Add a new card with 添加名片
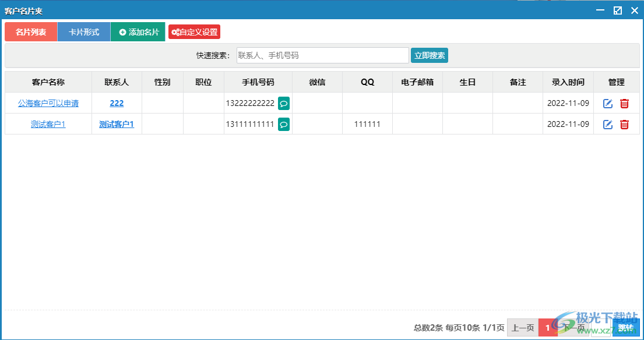The image size is (644, 340). coord(138,32)
